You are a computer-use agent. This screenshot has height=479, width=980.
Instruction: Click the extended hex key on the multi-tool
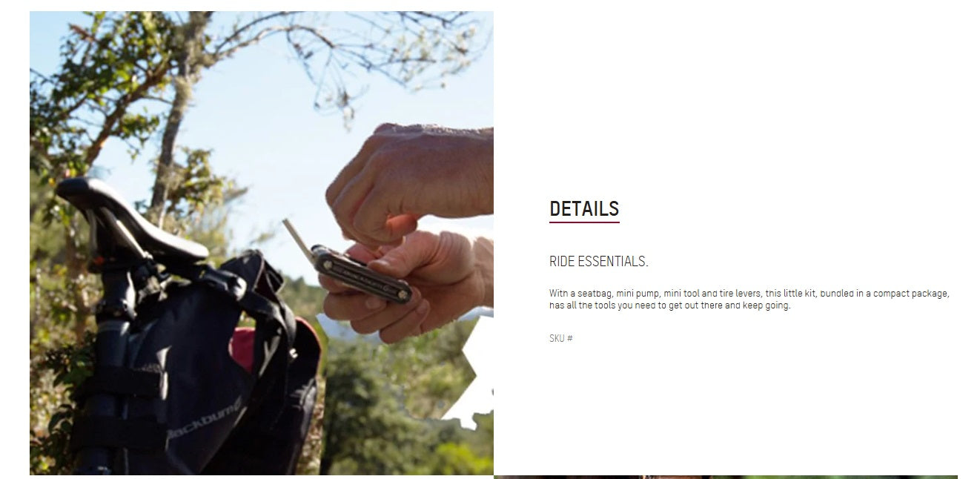[297, 238]
